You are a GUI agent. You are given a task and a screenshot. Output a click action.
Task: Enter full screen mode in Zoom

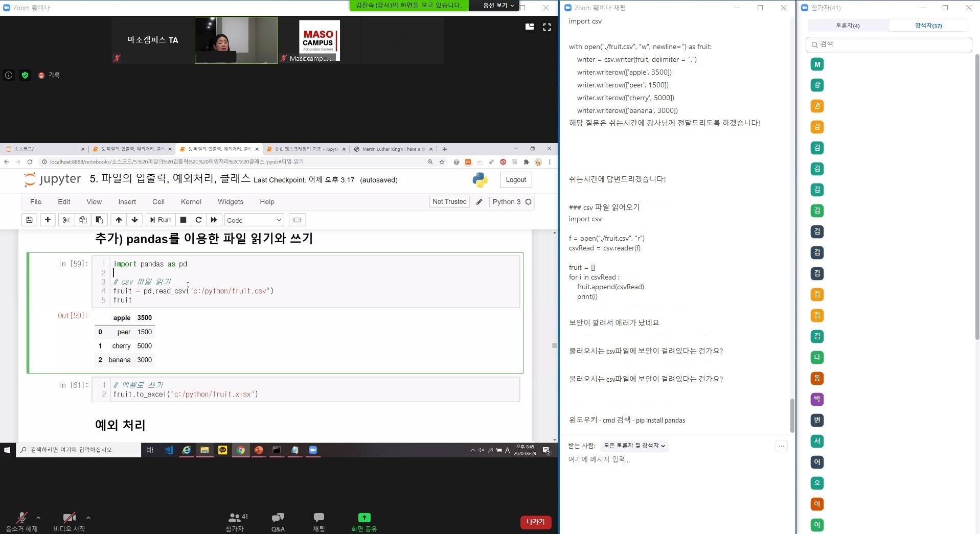point(546,27)
